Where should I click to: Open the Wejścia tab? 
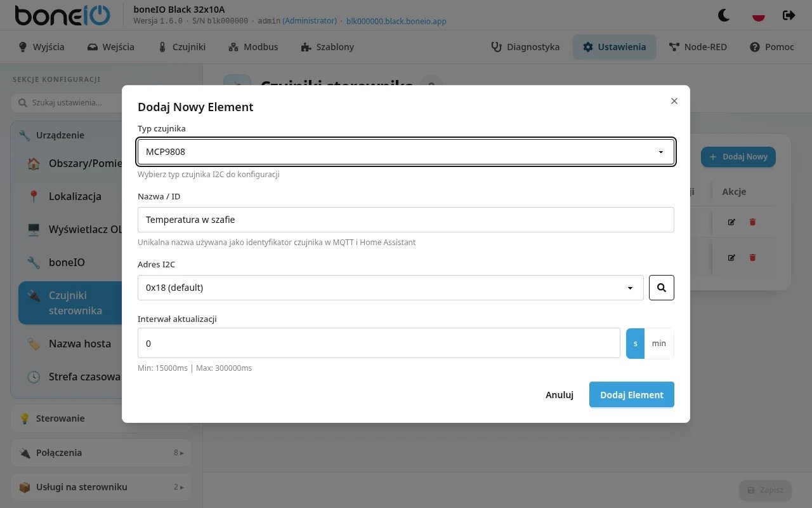point(111,47)
